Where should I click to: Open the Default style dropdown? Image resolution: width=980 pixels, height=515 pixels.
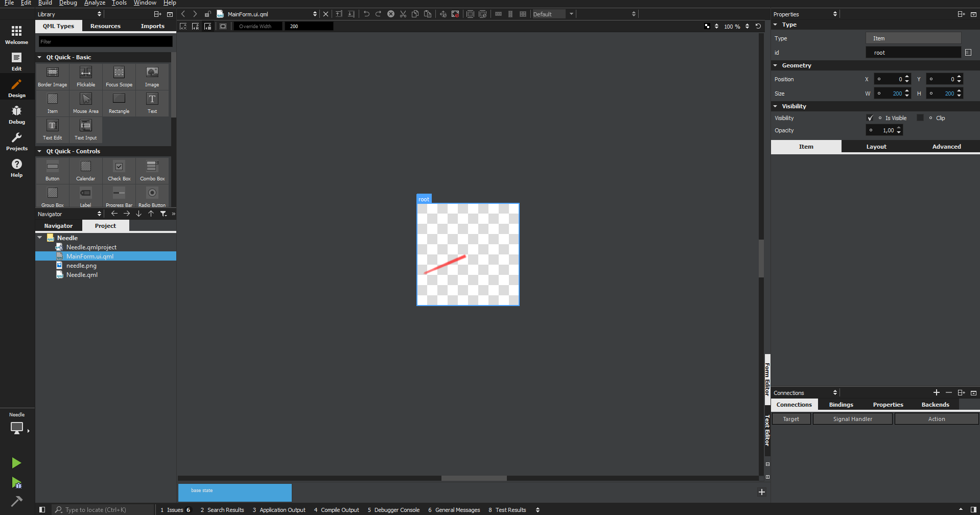(x=553, y=14)
